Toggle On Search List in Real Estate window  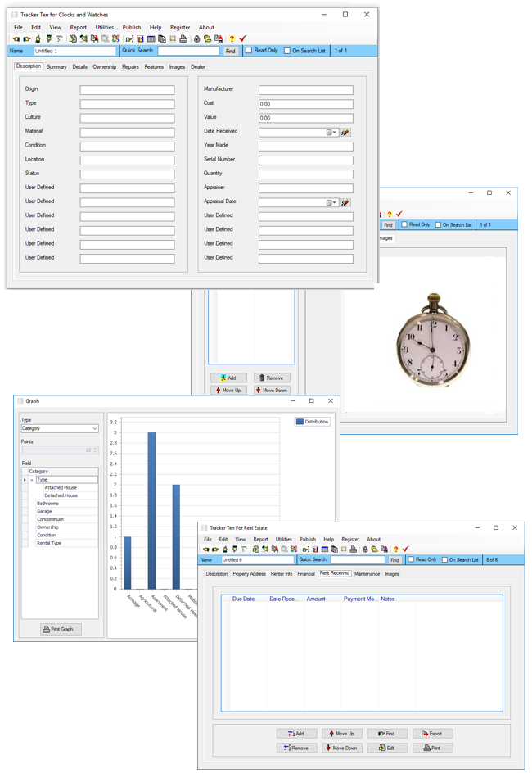click(x=444, y=559)
